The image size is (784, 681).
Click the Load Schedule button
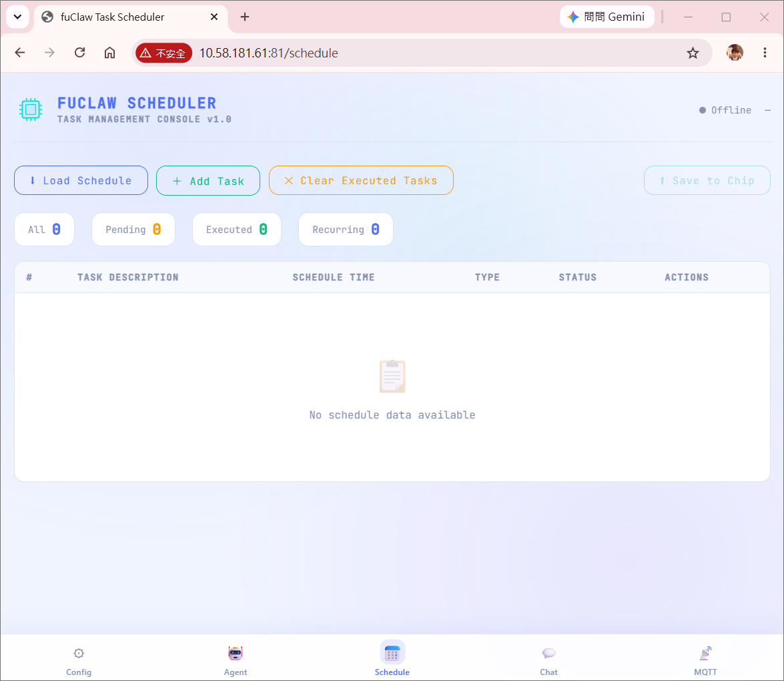(x=81, y=180)
